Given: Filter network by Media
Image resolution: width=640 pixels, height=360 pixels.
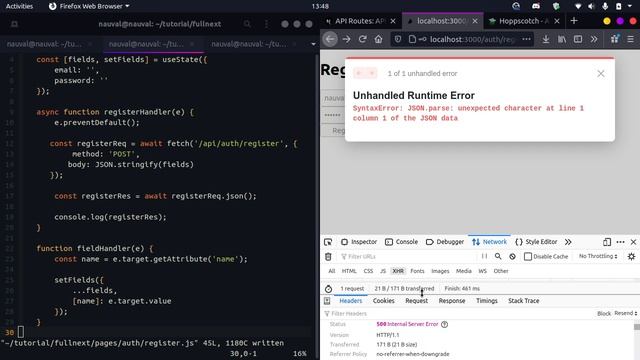Looking at the screenshot, I should [x=464, y=271].
